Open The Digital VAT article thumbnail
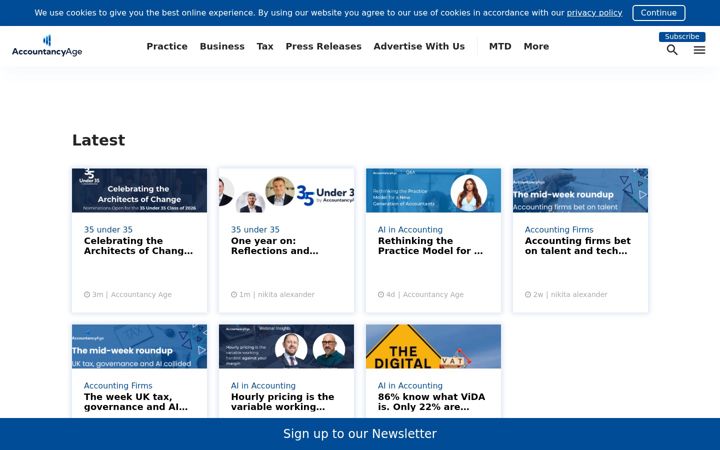Image resolution: width=720 pixels, height=450 pixels. [x=433, y=346]
